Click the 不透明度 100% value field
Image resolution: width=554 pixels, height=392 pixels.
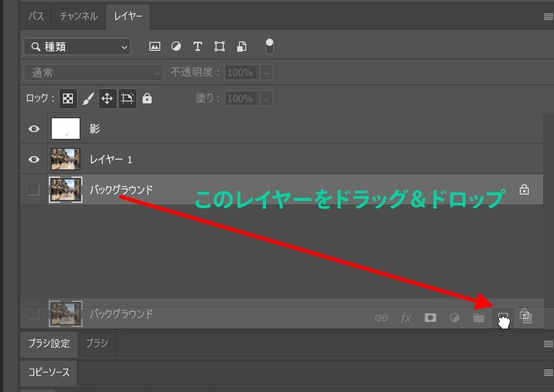pyautogui.click(x=242, y=72)
